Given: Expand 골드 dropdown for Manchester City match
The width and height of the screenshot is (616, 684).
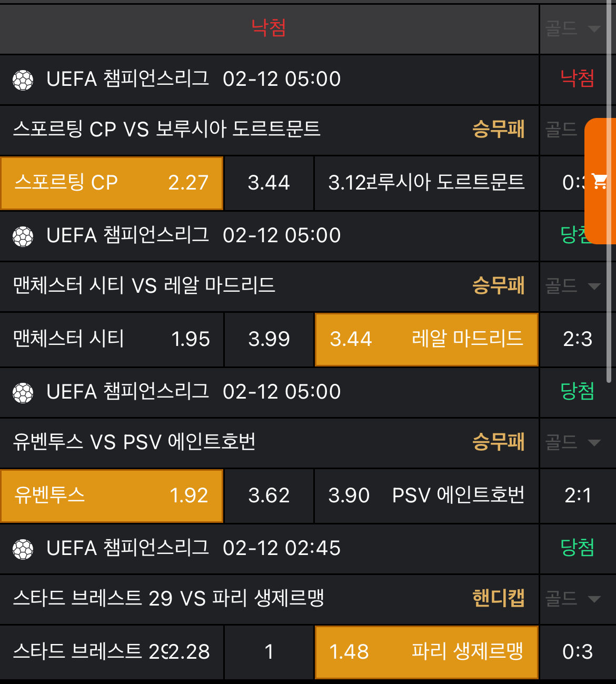Looking at the screenshot, I should click(x=573, y=286).
